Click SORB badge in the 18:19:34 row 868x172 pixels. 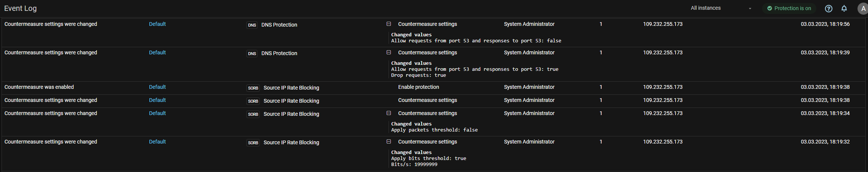pyautogui.click(x=253, y=114)
